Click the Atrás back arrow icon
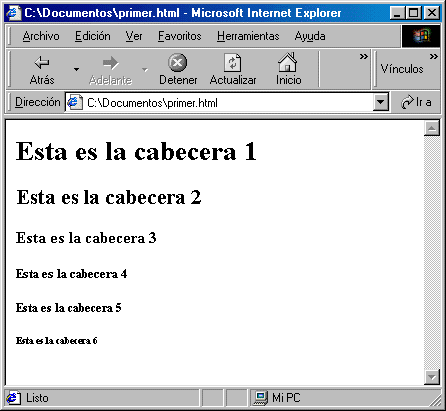446x411 pixels. point(42,62)
